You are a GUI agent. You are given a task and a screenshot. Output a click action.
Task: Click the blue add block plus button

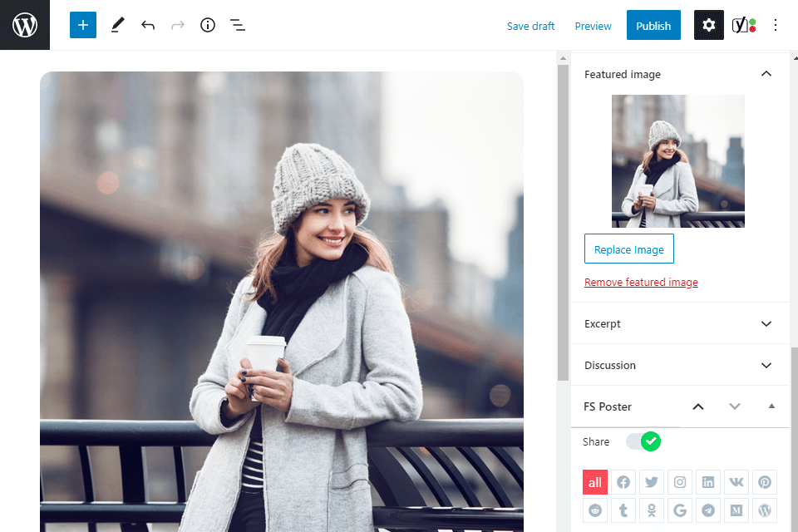(x=83, y=25)
